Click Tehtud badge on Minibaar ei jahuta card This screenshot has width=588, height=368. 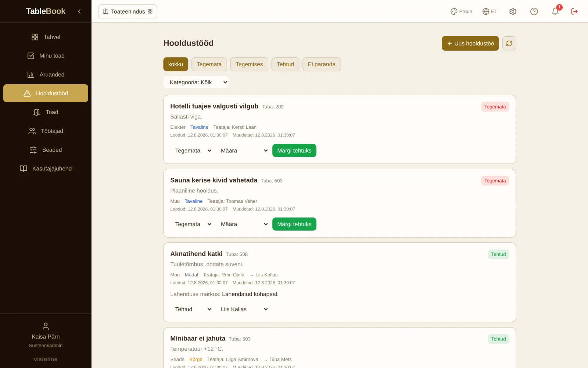pos(498,339)
